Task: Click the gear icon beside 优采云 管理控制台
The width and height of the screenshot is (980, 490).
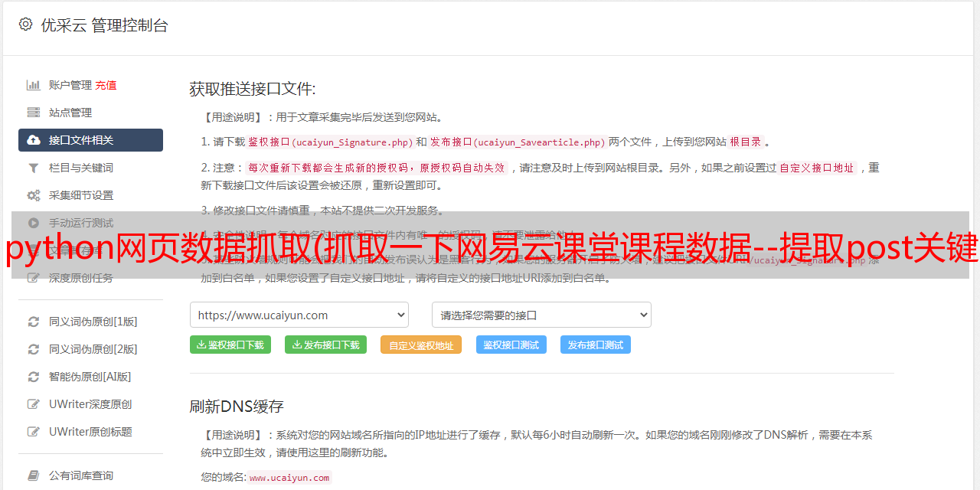Action: click(26, 24)
